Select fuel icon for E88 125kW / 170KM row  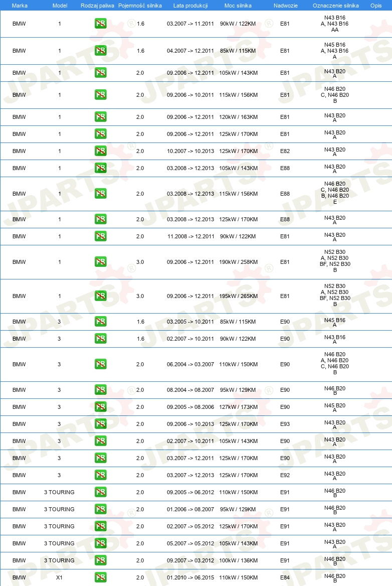coord(100,219)
